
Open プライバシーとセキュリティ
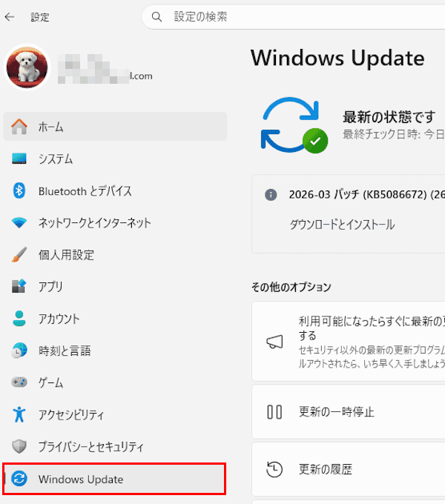point(115,446)
